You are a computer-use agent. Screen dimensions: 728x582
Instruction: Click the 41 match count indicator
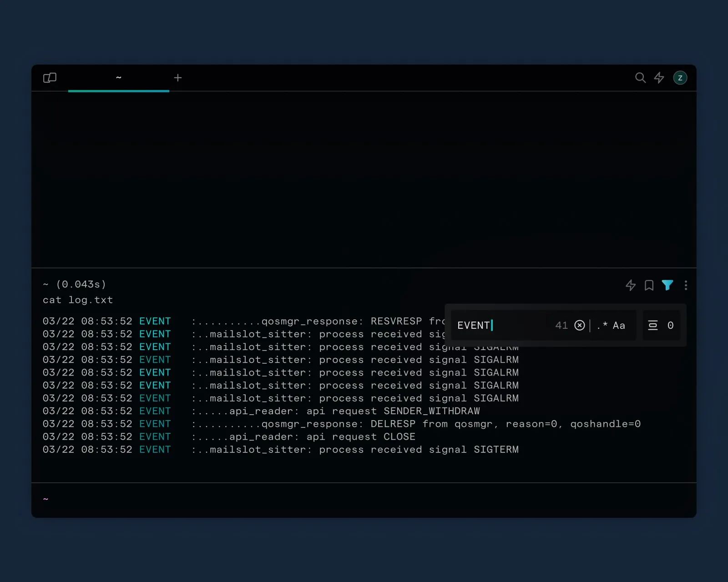click(x=561, y=325)
